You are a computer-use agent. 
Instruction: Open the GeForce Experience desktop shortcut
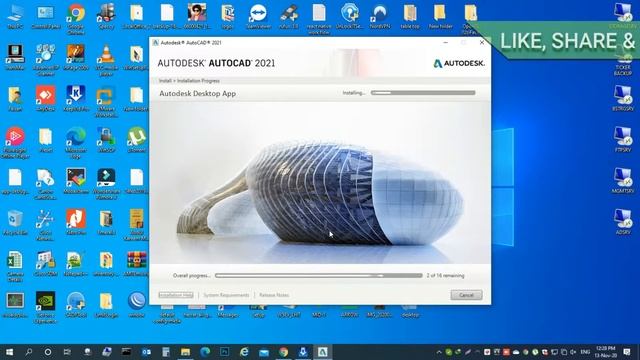(x=45, y=307)
